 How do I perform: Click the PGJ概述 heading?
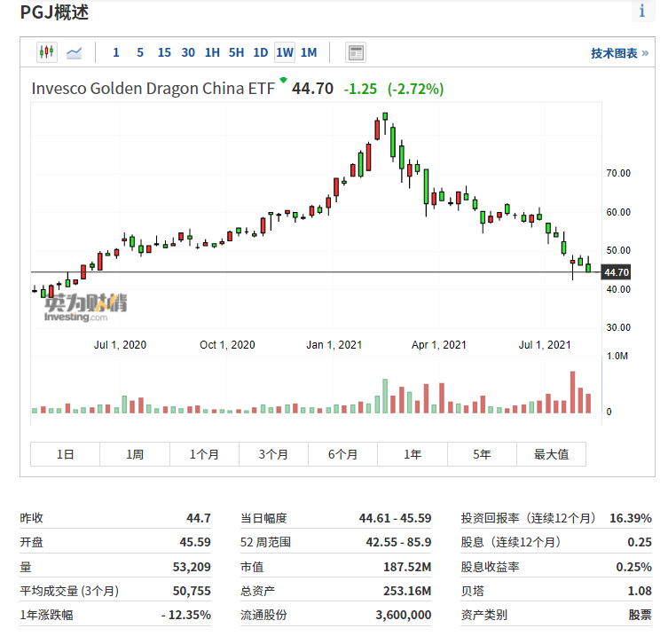[54, 12]
